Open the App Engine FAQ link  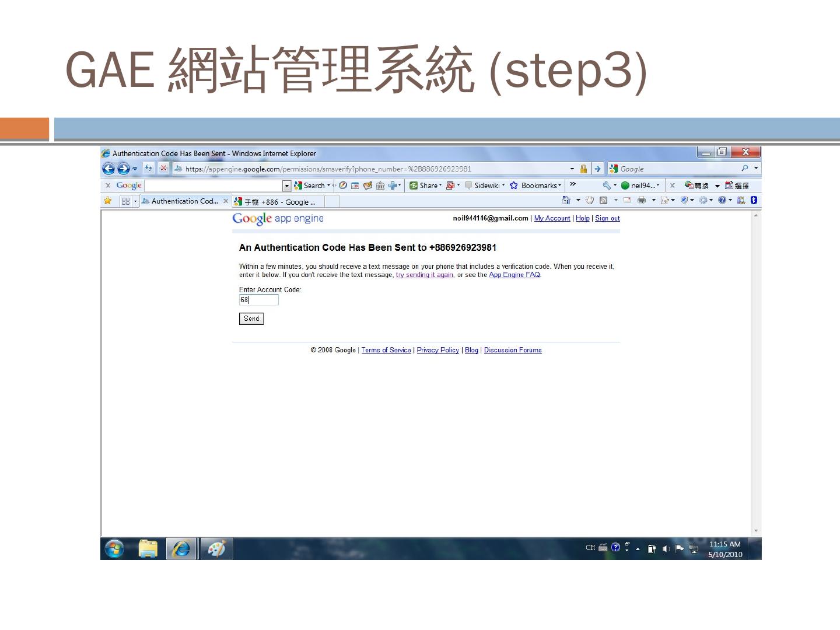[x=514, y=275]
